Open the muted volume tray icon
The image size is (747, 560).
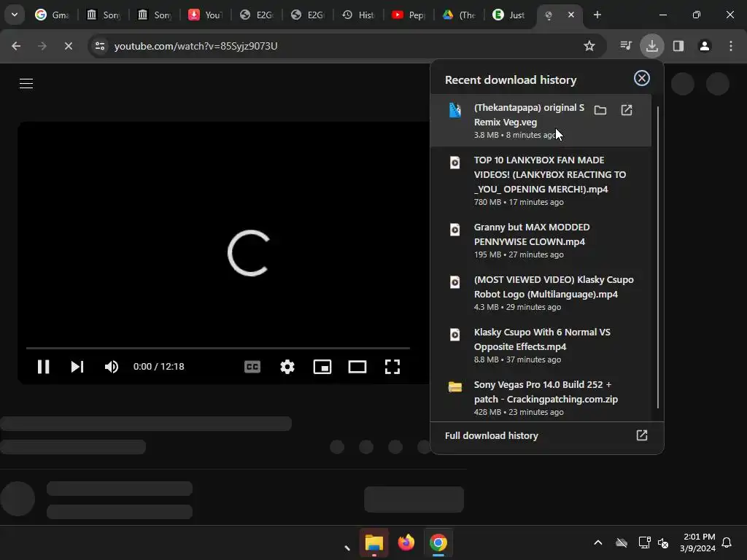point(663,542)
